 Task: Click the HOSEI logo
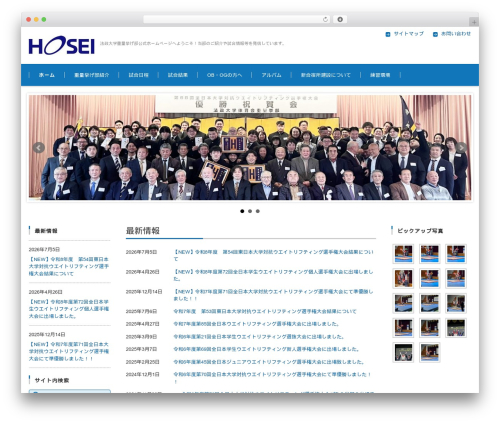click(x=62, y=45)
